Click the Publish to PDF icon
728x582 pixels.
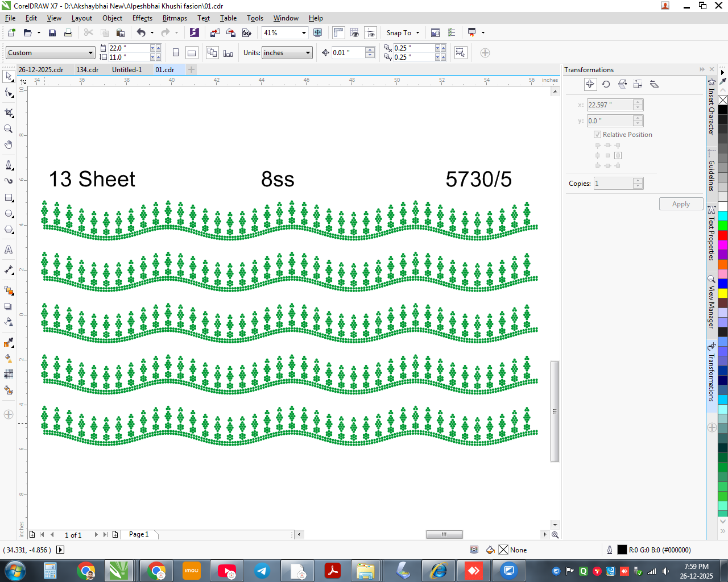[x=247, y=33]
